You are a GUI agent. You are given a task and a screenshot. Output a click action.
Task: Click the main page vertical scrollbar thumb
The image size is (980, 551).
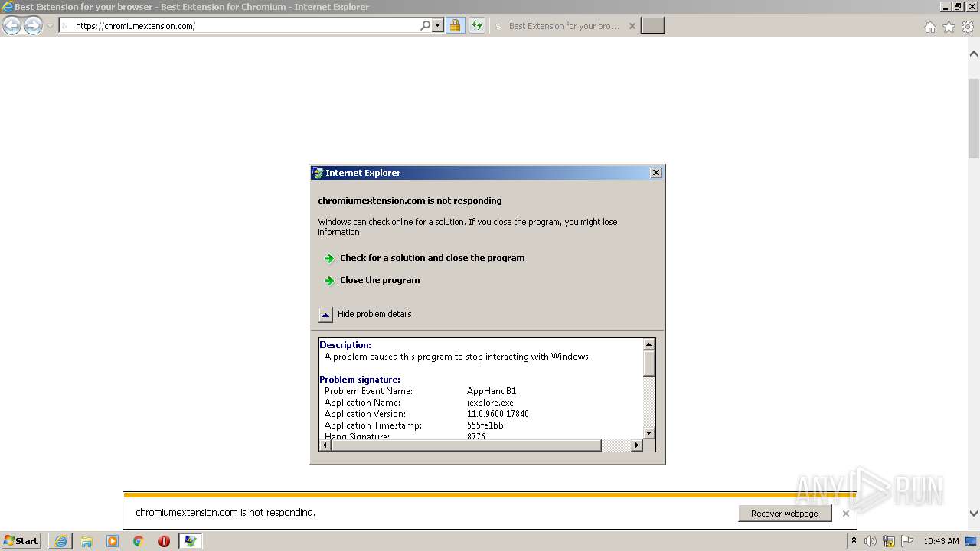pyautogui.click(x=974, y=118)
